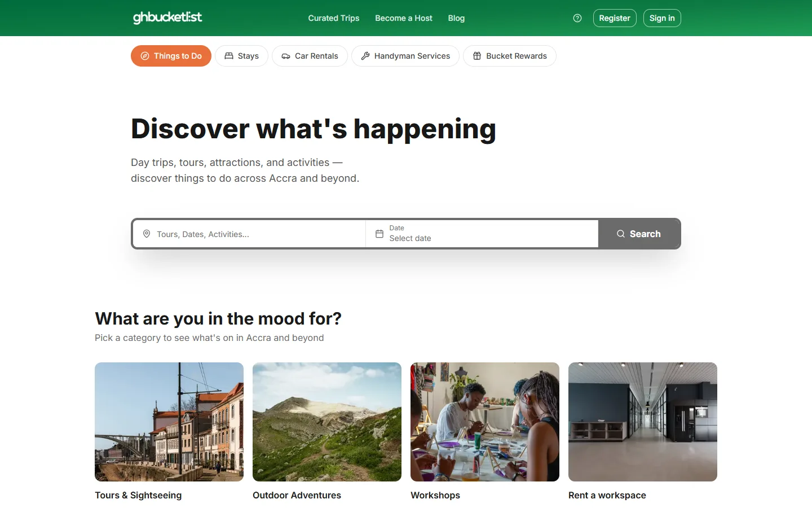
Task: Open the help question mark icon
Action: click(577, 18)
